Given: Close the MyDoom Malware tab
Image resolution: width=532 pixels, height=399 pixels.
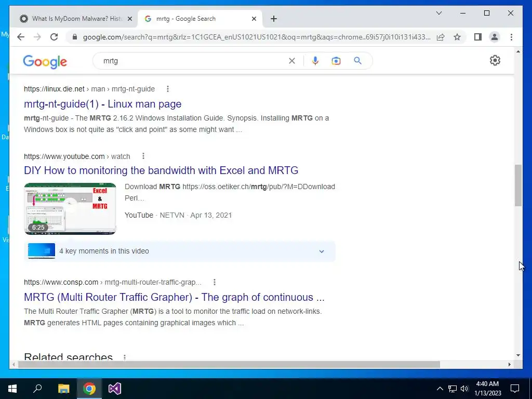Looking at the screenshot, I should (x=129, y=19).
